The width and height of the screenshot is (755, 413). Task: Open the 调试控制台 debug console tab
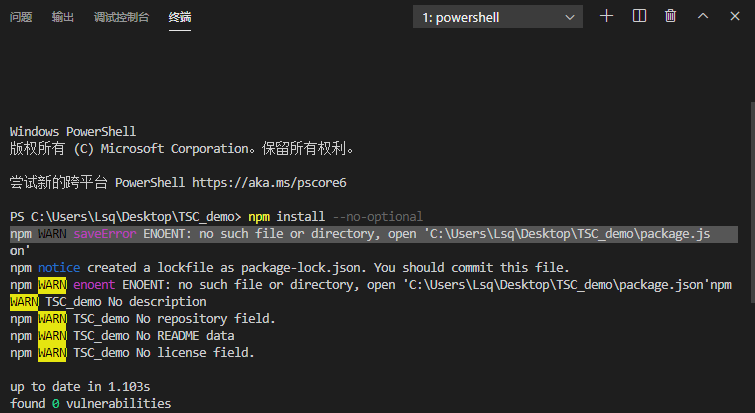[x=121, y=17]
